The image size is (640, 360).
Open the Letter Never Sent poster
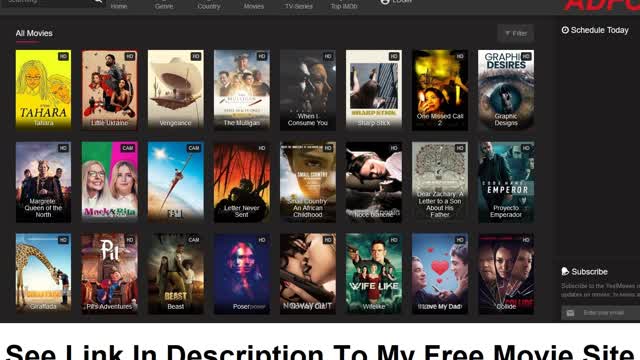coord(242,182)
